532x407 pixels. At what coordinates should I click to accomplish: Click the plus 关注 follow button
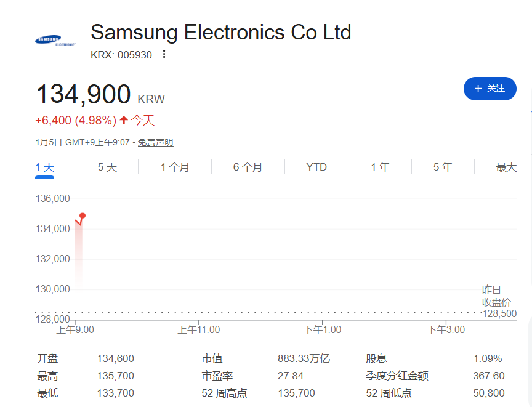(x=490, y=89)
